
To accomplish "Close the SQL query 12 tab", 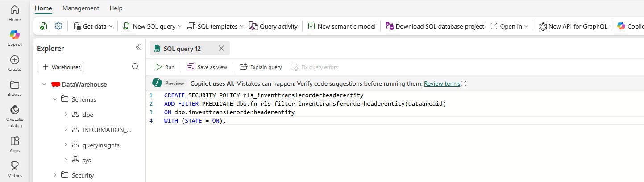I will coord(221,48).
